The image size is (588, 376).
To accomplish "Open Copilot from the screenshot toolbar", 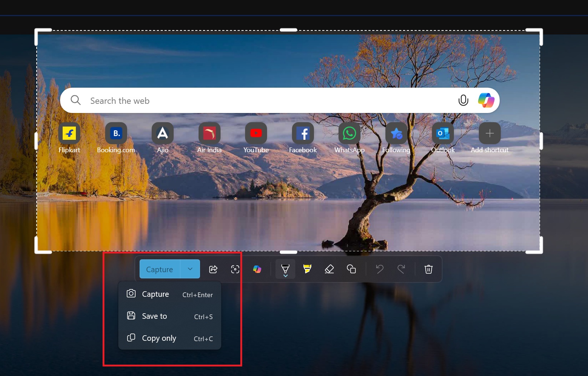I will [257, 269].
